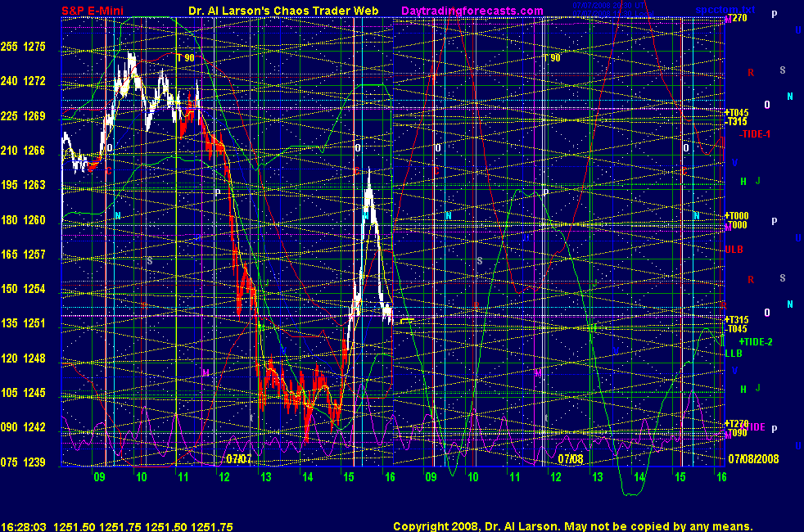Screen dimensions: 804x532
Task: Select the spcctom.txt filename label
Action: (725, 9)
